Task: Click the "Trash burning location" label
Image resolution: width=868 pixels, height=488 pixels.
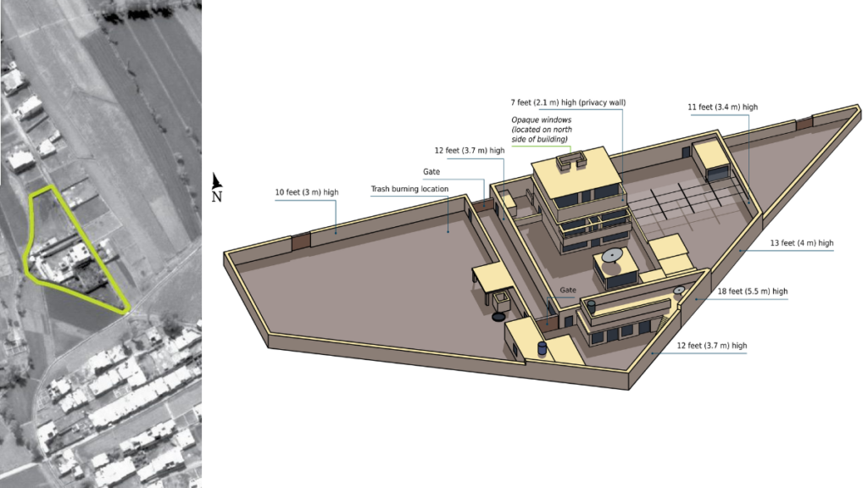Action: (409, 189)
